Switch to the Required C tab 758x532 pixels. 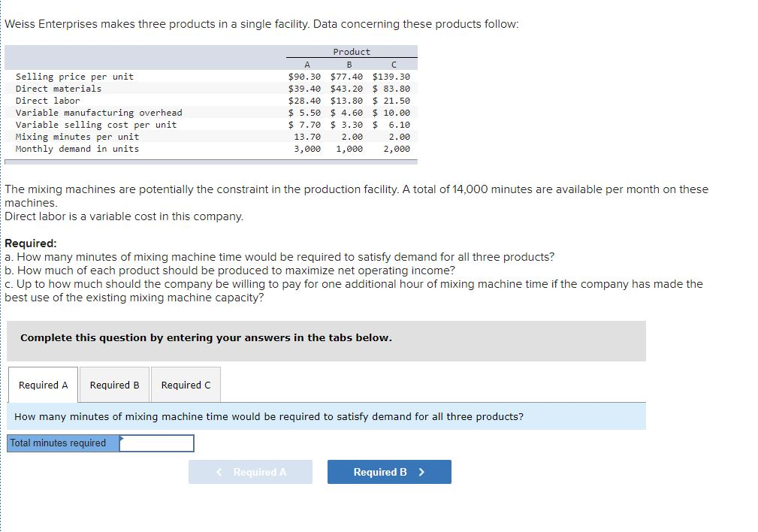(185, 384)
